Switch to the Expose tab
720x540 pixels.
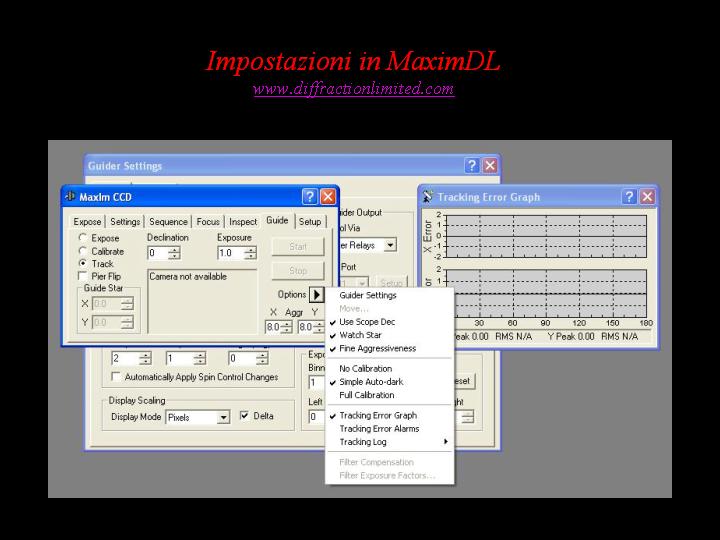point(87,222)
